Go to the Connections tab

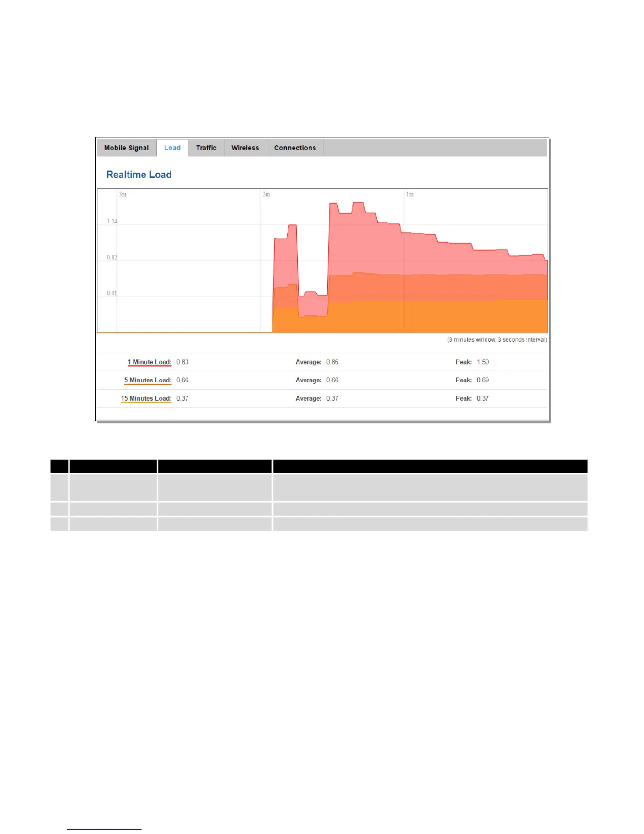click(x=295, y=148)
